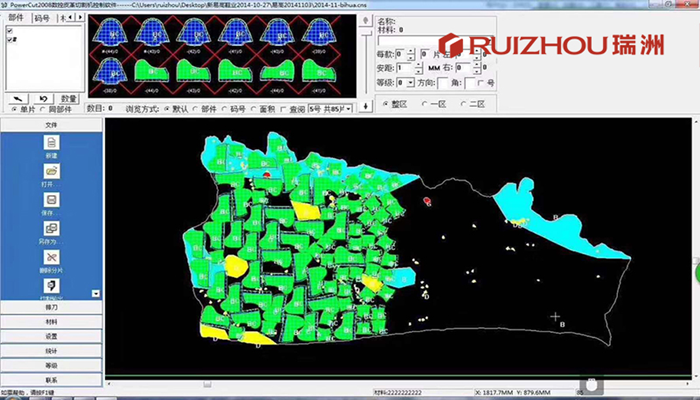Viewport: 700px width, 400px height.
Task: Select the first green piece thumbnail in preview
Action: tap(152, 71)
